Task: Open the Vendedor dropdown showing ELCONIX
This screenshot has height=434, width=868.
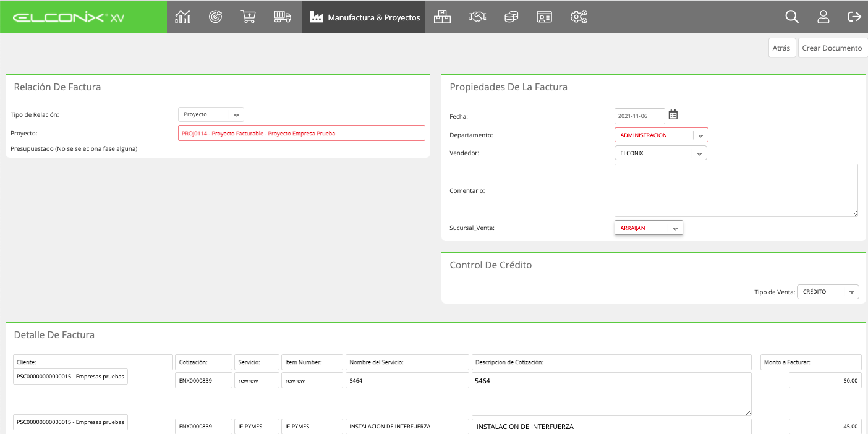Action: point(661,153)
